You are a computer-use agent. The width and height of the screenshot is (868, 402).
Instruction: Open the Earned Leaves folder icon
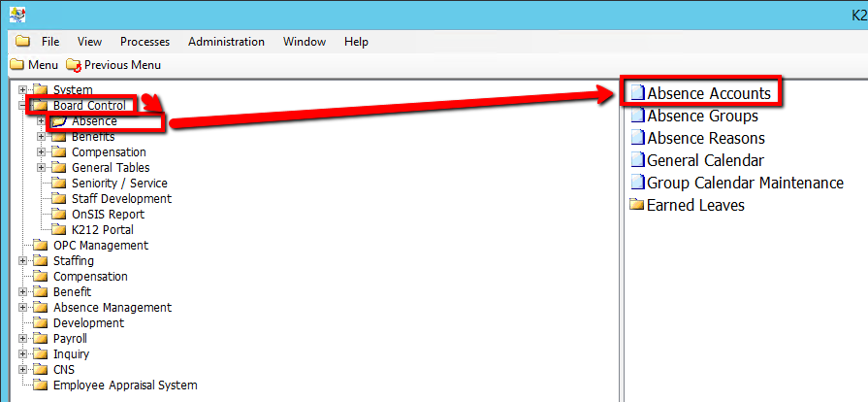[x=637, y=206]
